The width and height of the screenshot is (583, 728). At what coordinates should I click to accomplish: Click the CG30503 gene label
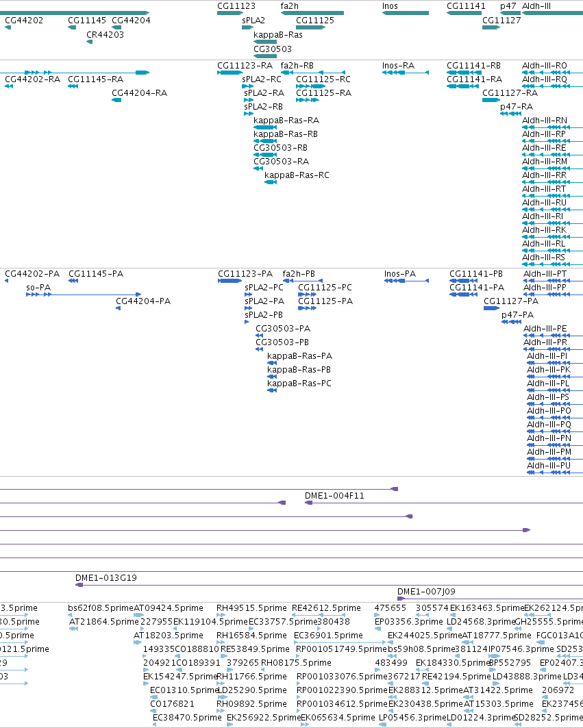(x=273, y=49)
